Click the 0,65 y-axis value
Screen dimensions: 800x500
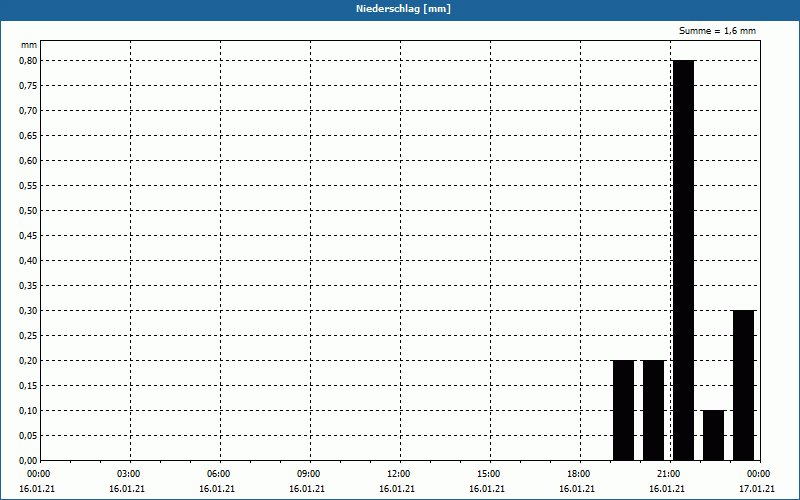point(28,136)
